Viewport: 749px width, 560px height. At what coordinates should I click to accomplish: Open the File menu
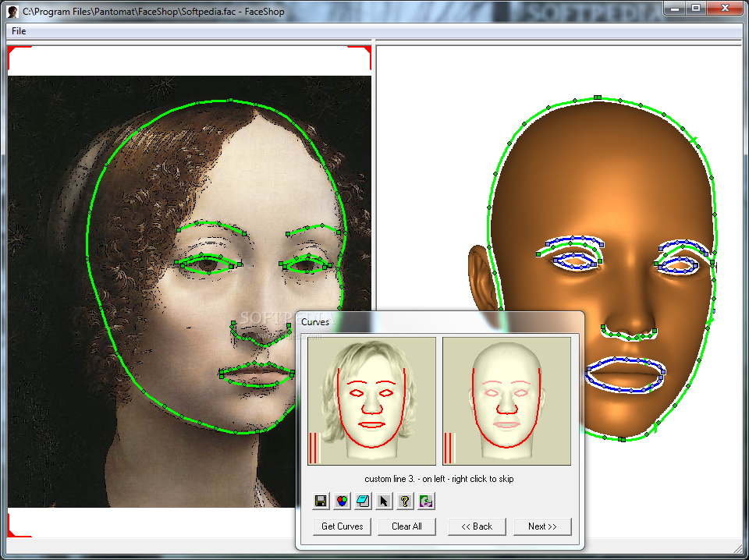(x=19, y=31)
